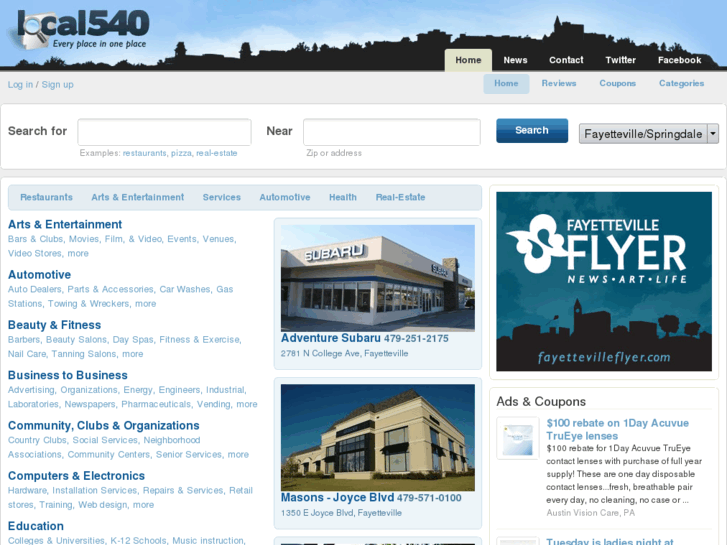727x545 pixels.
Task: Click the real-estate example link
Action: pyautogui.click(x=217, y=153)
